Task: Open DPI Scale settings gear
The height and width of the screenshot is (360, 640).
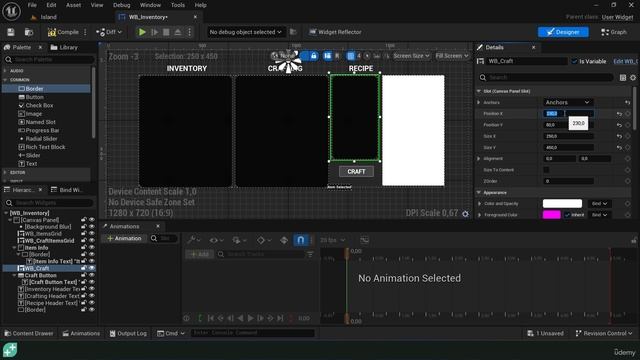Action: click(x=465, y=213)
